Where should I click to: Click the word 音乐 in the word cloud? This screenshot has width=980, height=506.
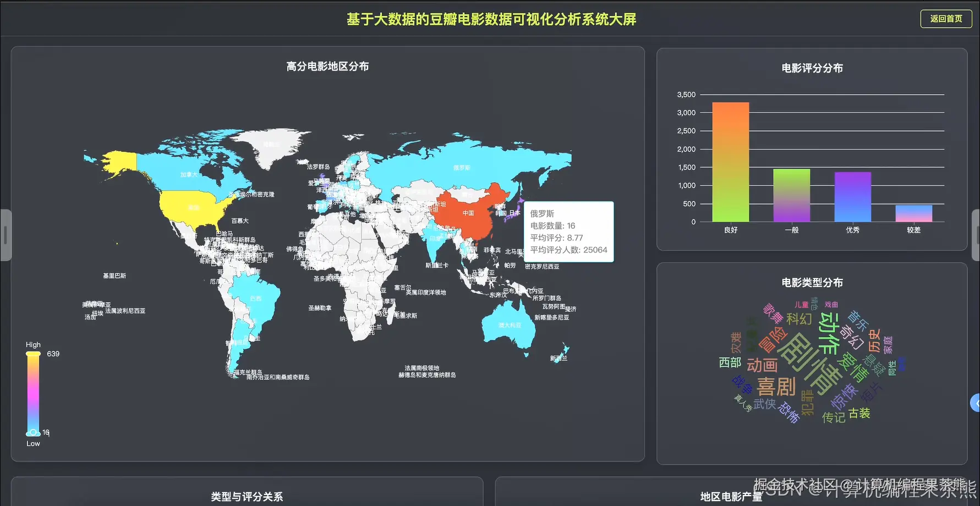point(857,320)
